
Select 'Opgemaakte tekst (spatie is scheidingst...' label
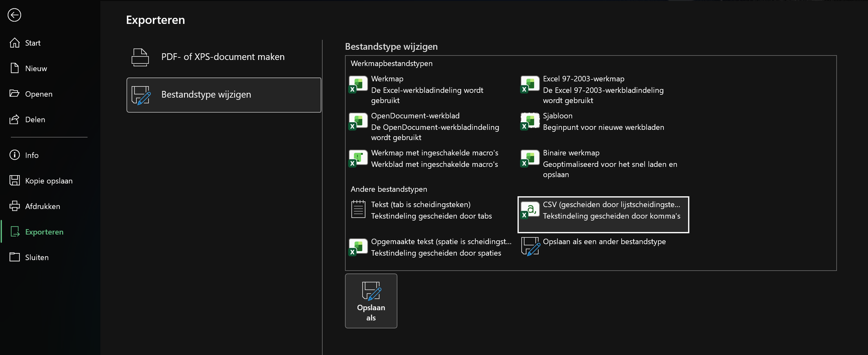(441, 241)
